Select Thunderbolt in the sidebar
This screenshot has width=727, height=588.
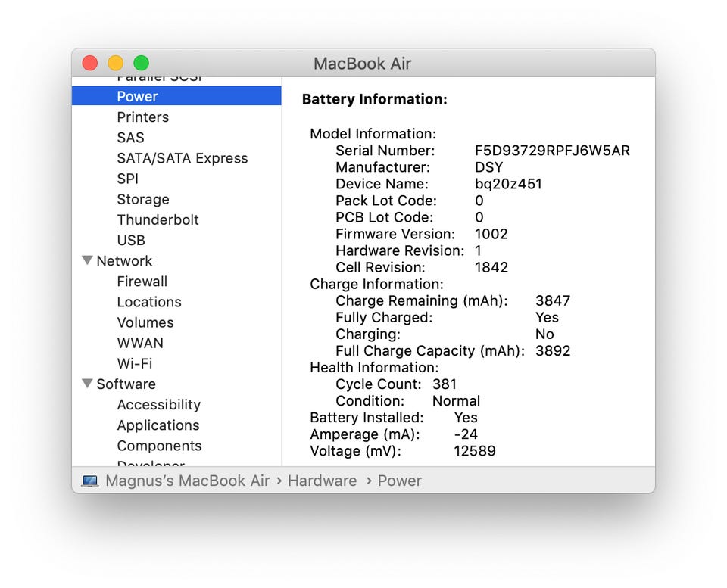(x=158, y=219)
